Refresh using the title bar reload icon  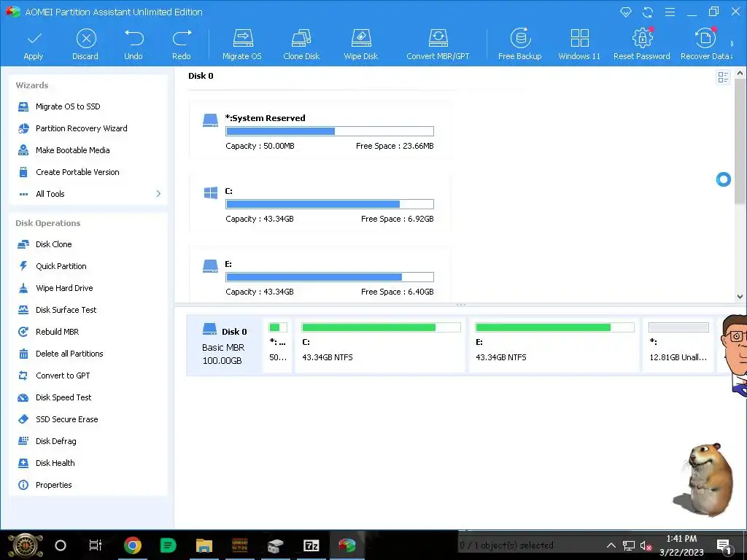648,12
